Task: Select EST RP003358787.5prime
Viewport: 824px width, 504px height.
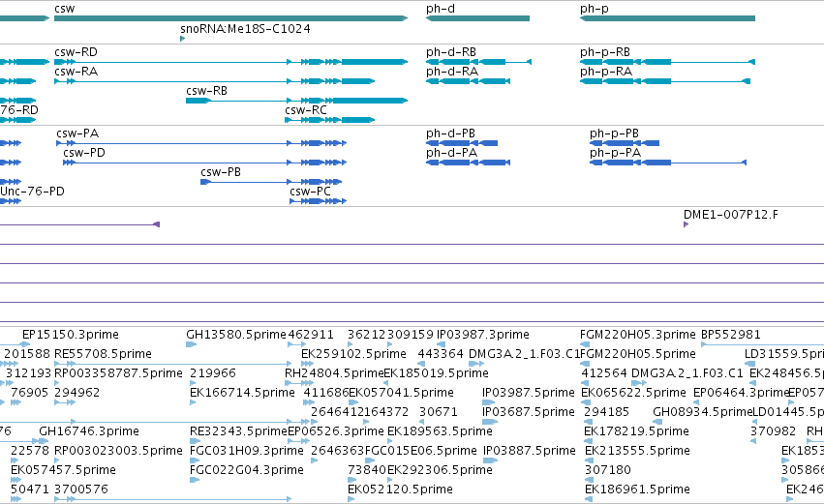Action: 118,373
